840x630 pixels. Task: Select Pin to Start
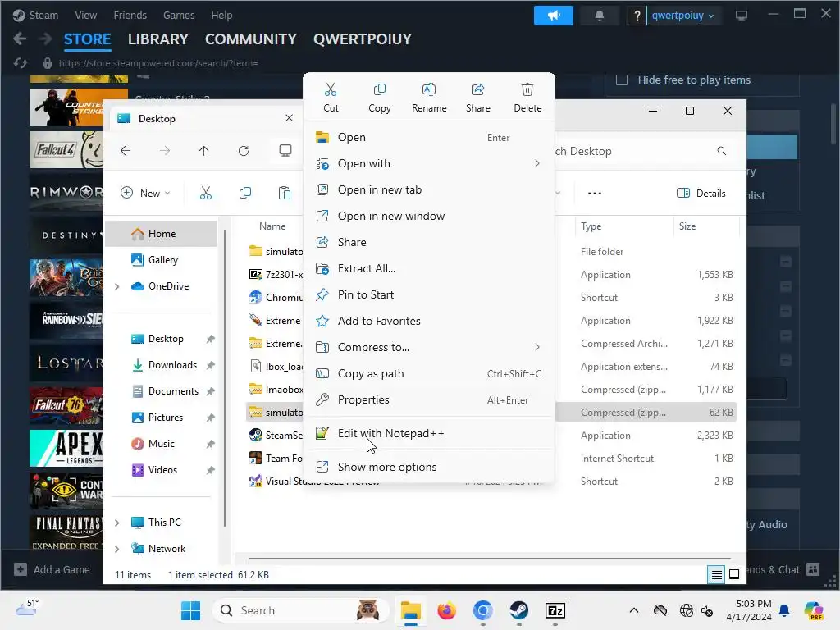tap(428, 294)
